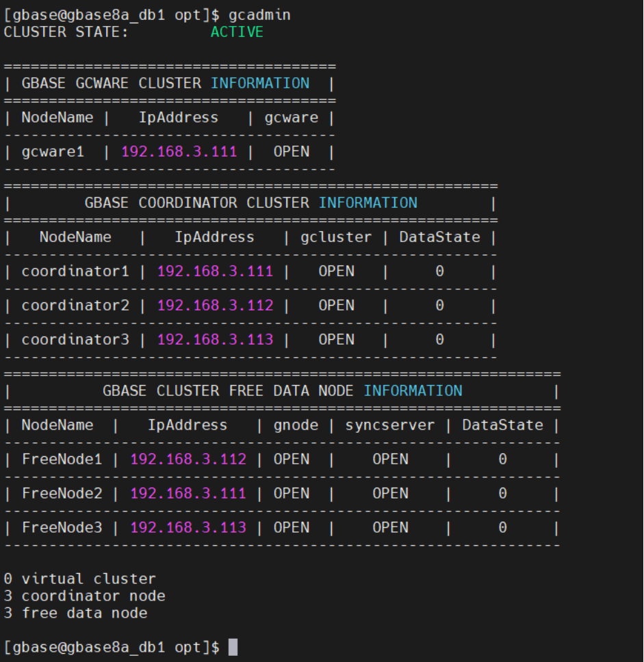
Task: Click gcware1's IP address 192.168.3.111
Action: pos(179,151)
